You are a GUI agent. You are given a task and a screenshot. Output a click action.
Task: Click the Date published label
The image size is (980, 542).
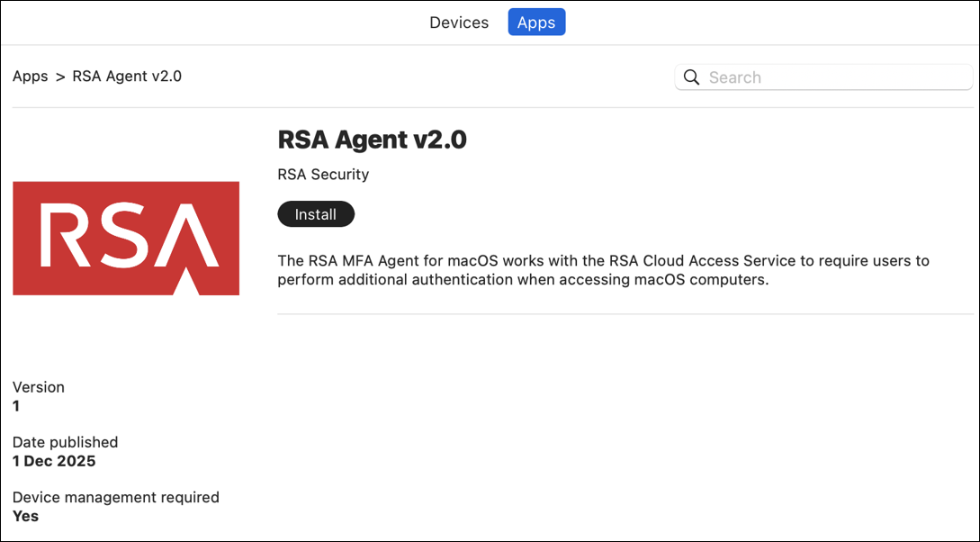pyautogui.click(x=65, y=442)
